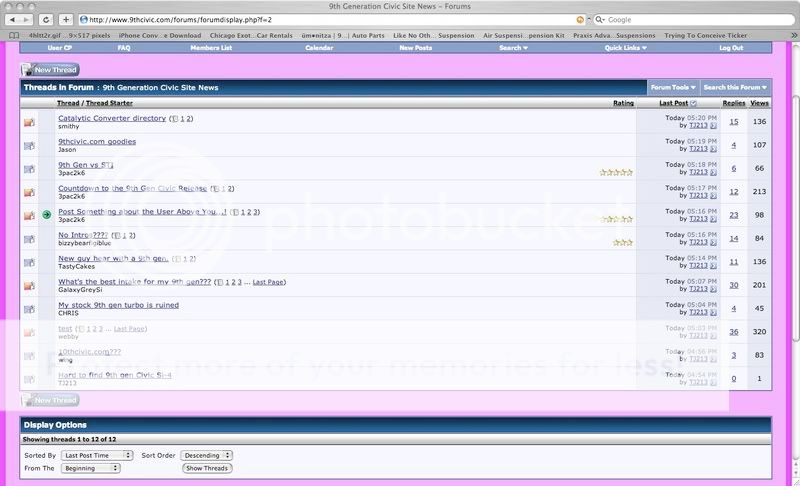Click the green arrow icon beside Post Something thread
Screen dimensions: 800x486
pos(46,214)
